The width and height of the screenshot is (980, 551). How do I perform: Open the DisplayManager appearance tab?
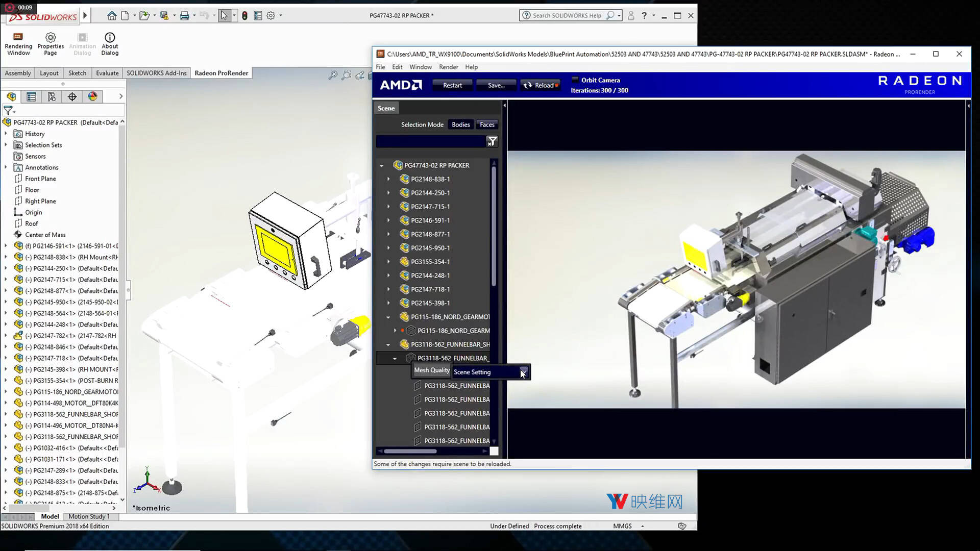click(92, 96)
